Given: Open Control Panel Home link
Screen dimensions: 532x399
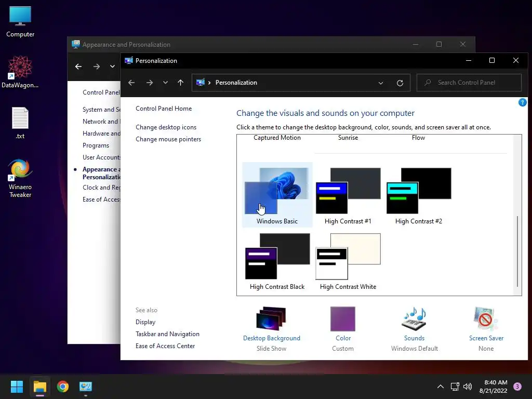Looking at the screenshot, I should coord(164,109).
